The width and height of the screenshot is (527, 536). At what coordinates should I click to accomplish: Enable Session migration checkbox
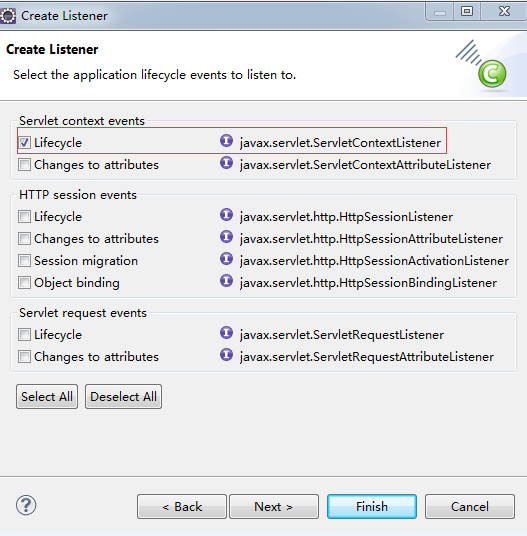[x=24, y=261]
